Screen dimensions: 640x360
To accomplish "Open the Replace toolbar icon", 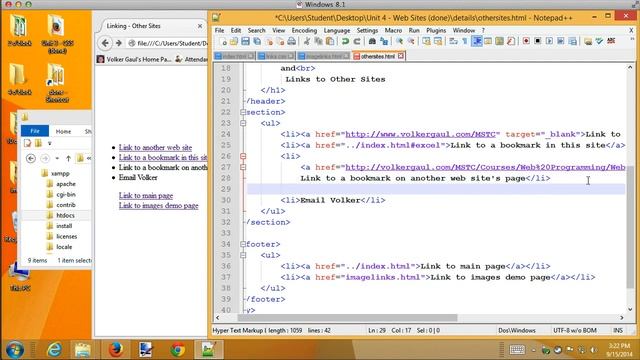I will [x=384, y=41].
